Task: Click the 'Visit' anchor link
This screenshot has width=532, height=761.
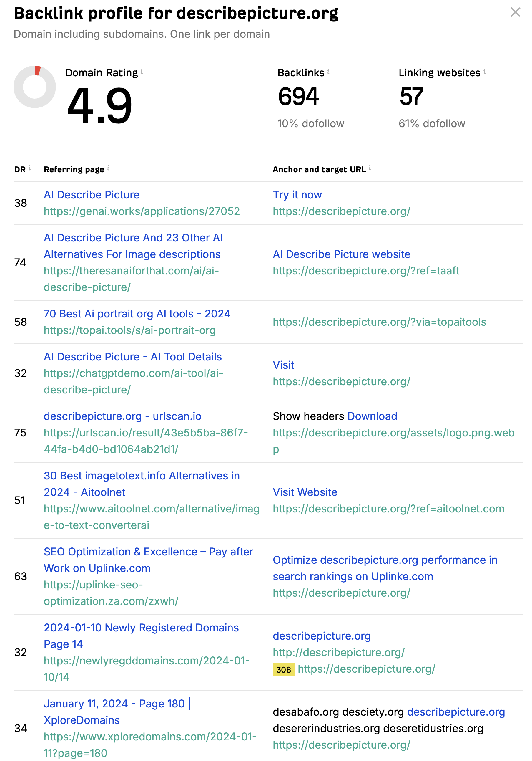Action: pos(283,365)
